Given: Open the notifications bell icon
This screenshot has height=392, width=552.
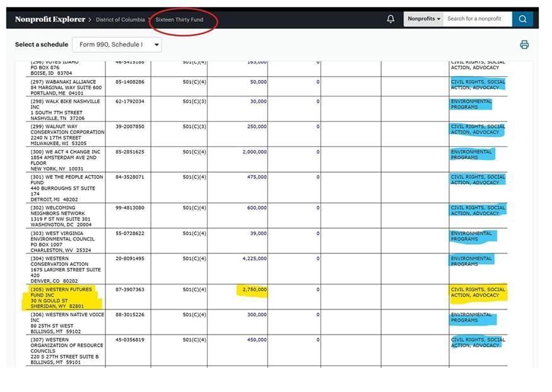Looking at the screenshot, I should pyautogui.click(x=391, y=19).
